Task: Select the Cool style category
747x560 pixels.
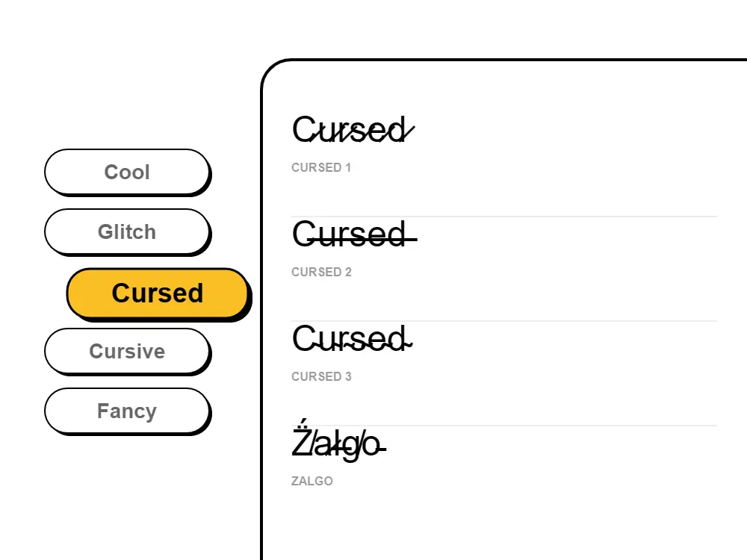Action: coord(128,172)
